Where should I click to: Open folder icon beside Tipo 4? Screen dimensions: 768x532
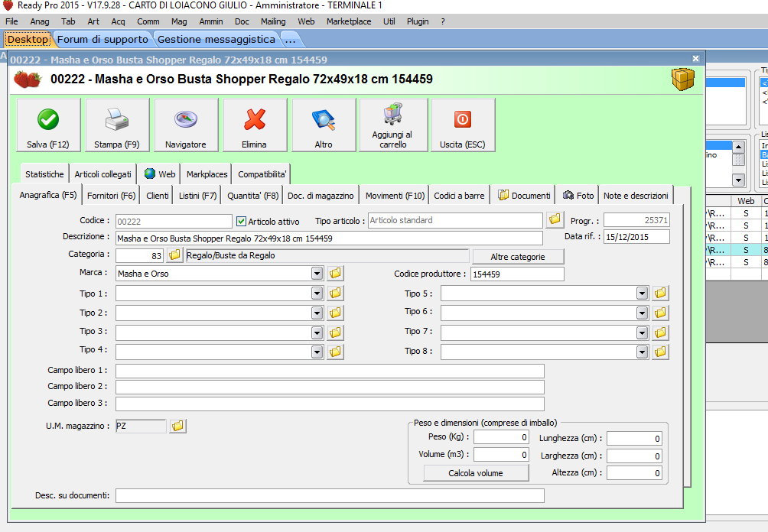tap(336, 352)
